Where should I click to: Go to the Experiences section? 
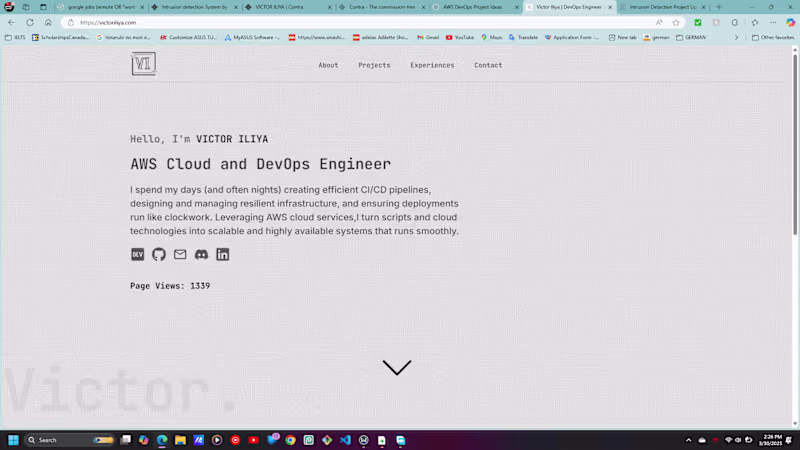[x=432, y=65]
